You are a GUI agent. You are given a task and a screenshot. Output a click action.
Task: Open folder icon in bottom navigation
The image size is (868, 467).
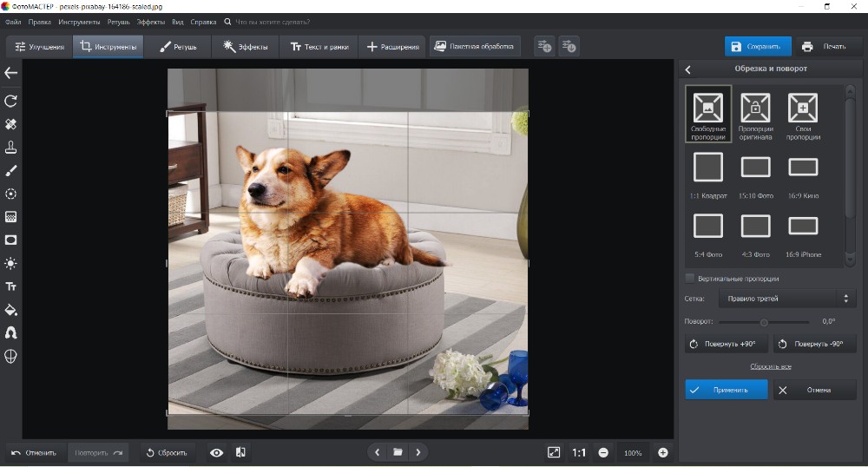[398, 452]
